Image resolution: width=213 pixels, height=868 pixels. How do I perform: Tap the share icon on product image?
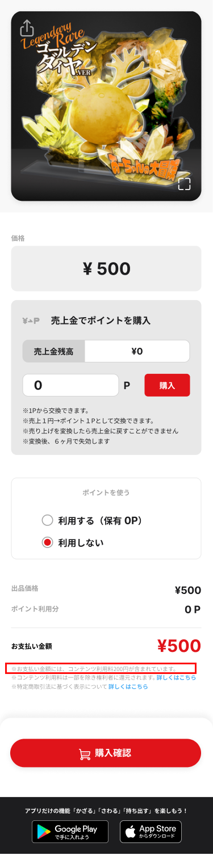click(27, 27)
